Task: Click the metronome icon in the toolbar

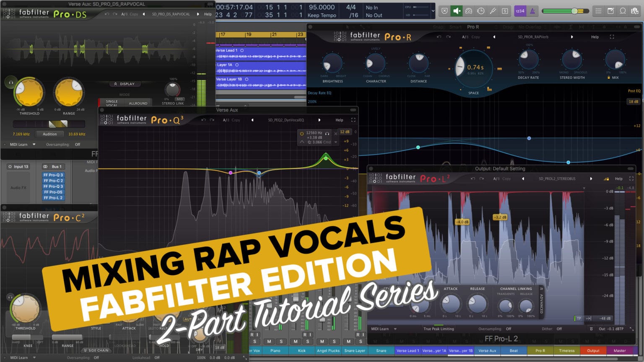Action: point(532,11)
